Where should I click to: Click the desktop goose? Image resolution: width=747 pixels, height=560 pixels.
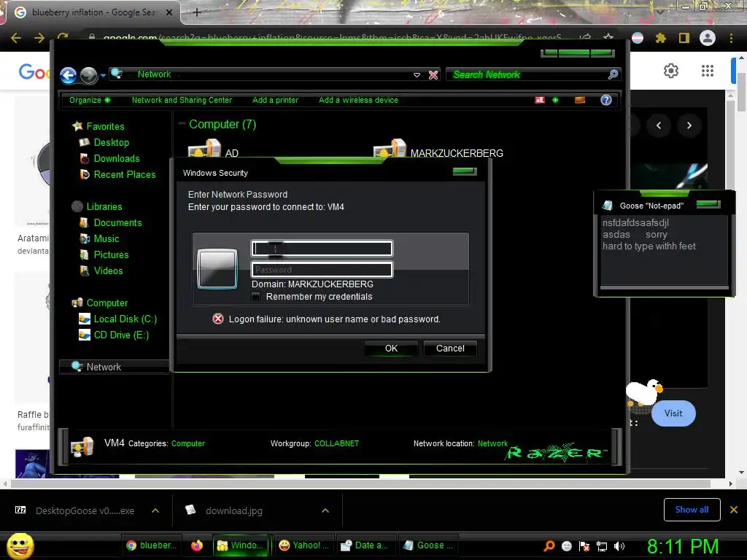[644, 393]
